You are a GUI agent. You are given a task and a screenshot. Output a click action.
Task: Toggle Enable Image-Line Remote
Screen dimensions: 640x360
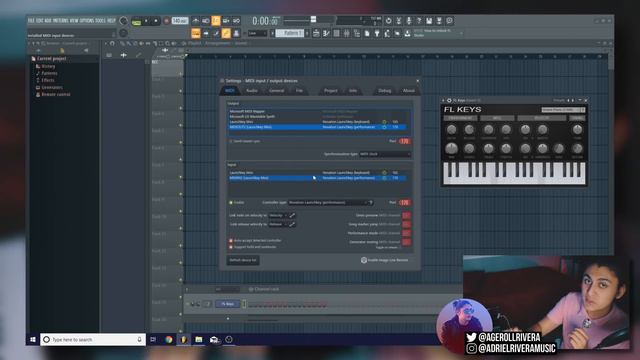[x=364, y=260]
